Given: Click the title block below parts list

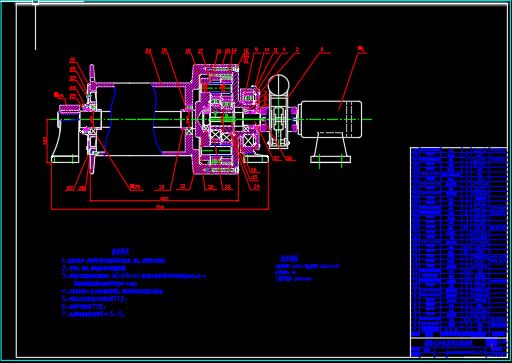Looking at the screenshot, I should [459, 347].
